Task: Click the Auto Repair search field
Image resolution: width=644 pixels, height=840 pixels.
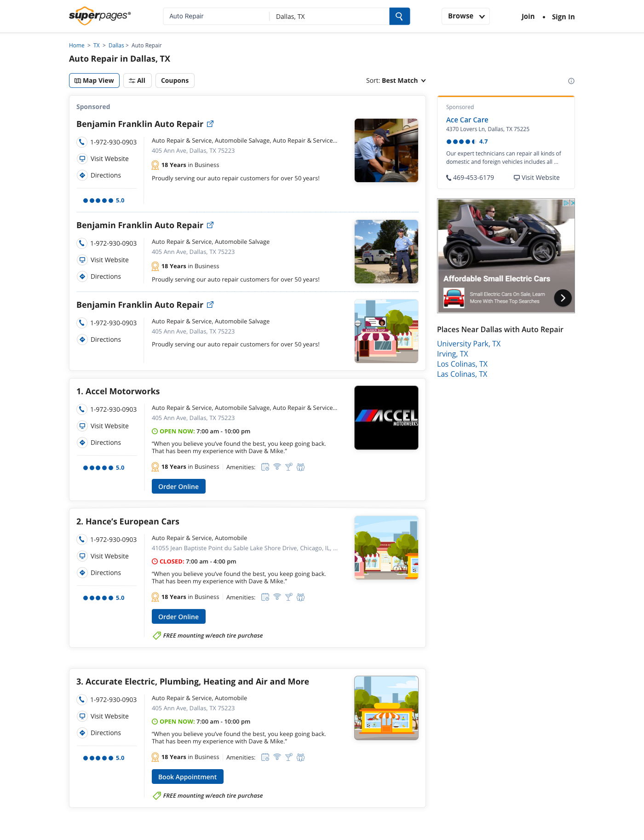Action: [x=216, y=16]
